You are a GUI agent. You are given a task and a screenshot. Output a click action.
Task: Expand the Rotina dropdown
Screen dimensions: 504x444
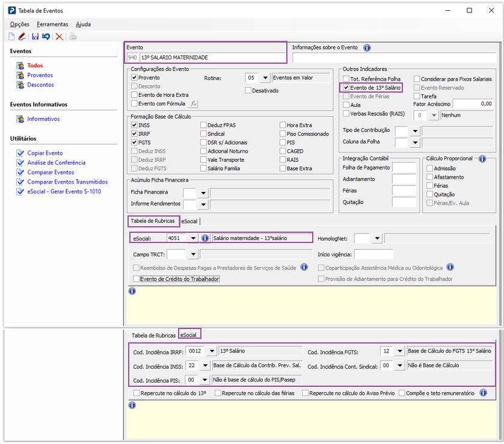tap(265, 78)
